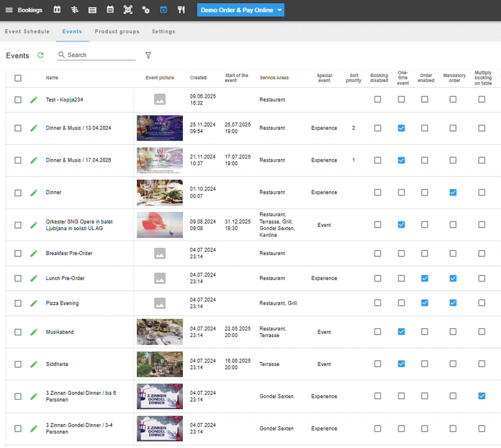Sort by the Sort priority column

(353, 78)
